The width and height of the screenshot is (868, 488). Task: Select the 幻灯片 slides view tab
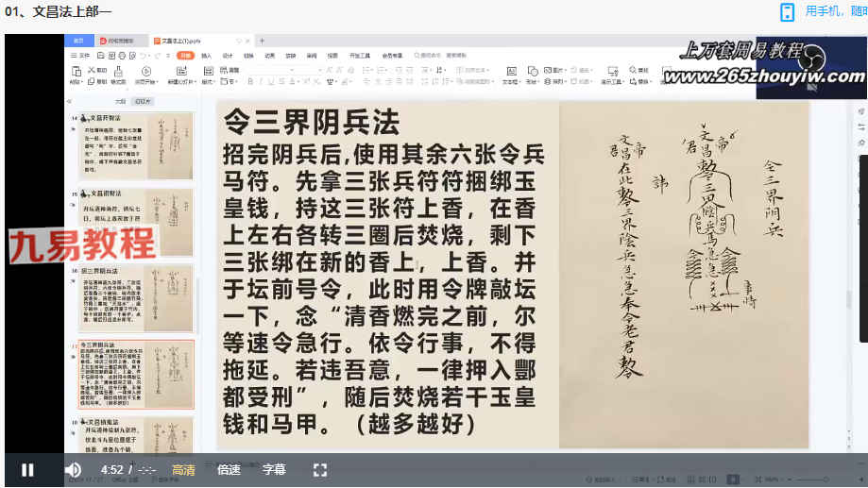pyautogui.click(x=143, y=101)
